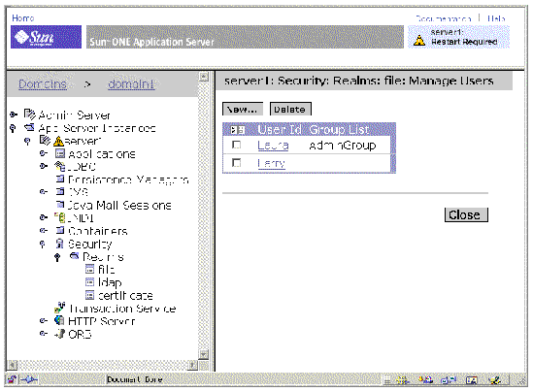Click the select-all icon in table header
The image size is (533, 392).
tap(237, 130)
